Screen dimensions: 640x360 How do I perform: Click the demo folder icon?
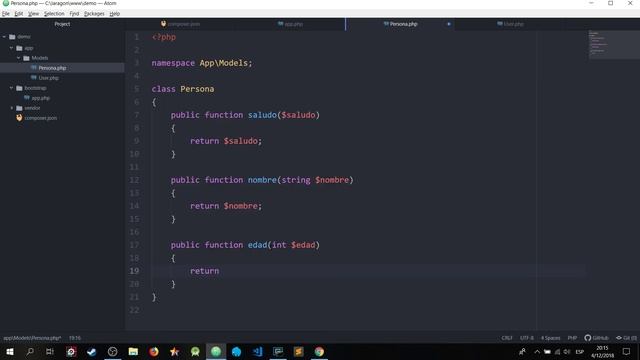click(x=12, y=37)
